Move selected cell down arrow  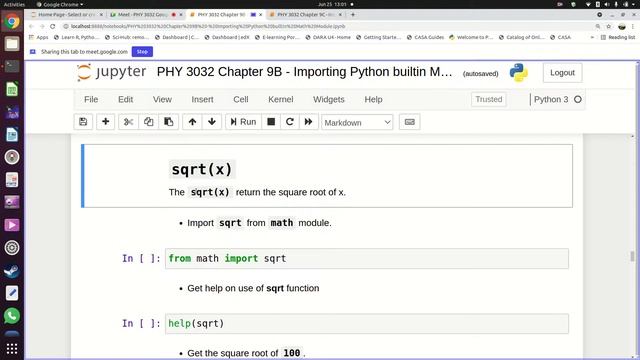click(212, 122)
